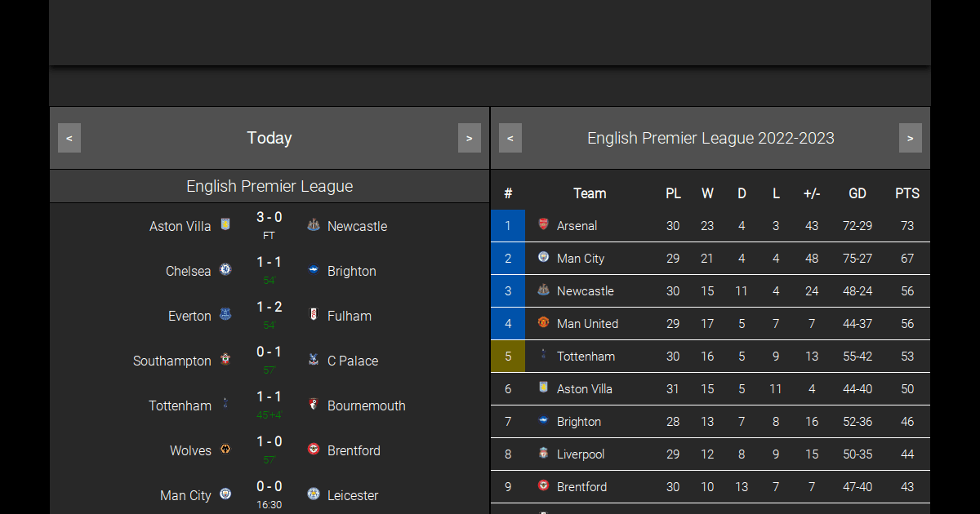Click the Newcastle badge in the league table

point(543,290)
